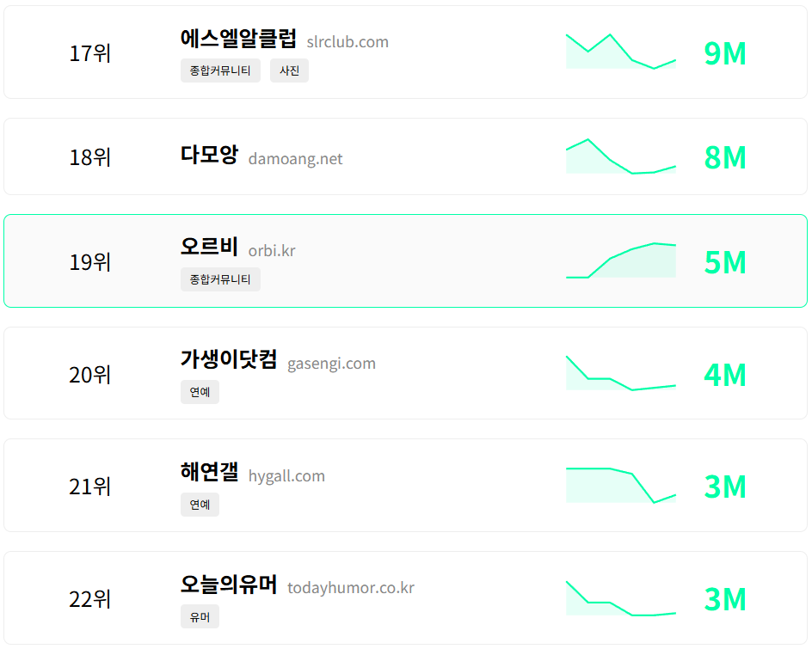Click the 종합커뮤니티 tag under 에스엘알클럽
This screenshot has width=812, height=649.
(x=220, y=70)
